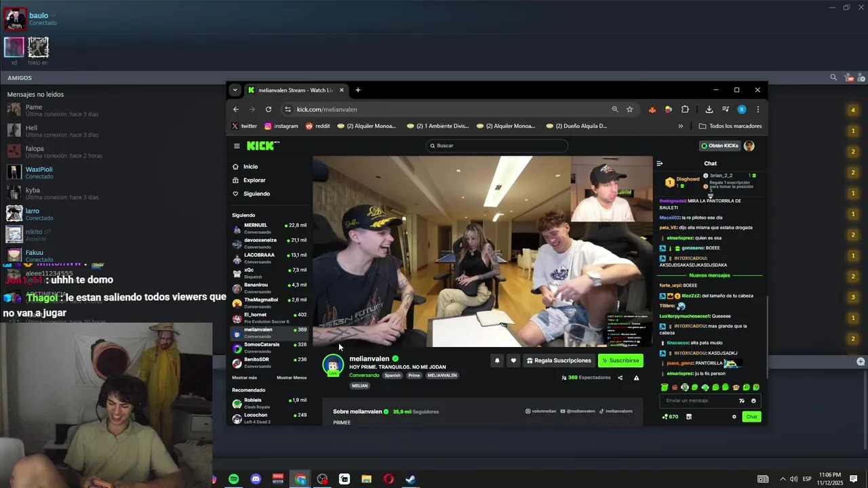The height and width of the screenshot is (488, 868).
Task: Open baulo status dropdown in Steam friends
Action: (54, 16)
